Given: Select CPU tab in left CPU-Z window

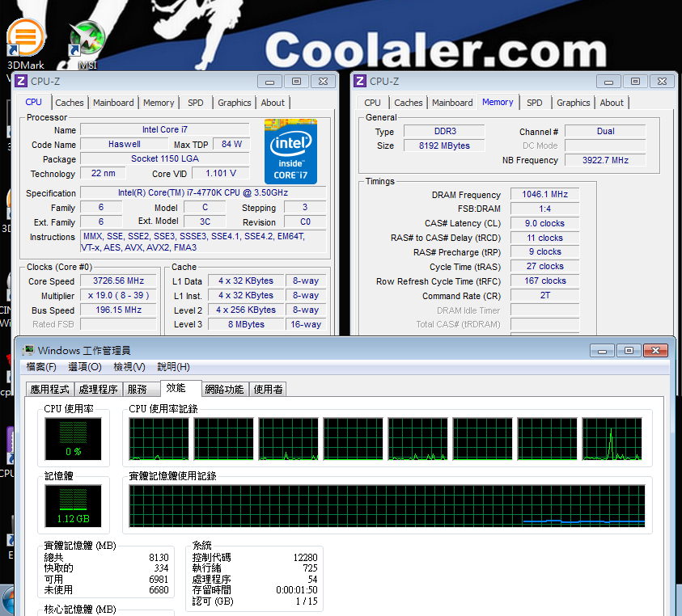Looking at the screenshot, I should point(33,102).
